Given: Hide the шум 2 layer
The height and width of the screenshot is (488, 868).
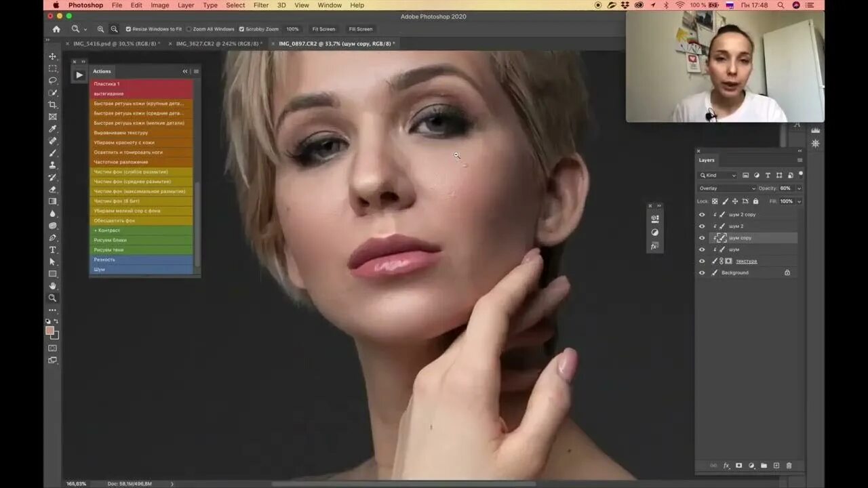Looking at the screenshot, I should pyautogui.click(x=702, y=226).
